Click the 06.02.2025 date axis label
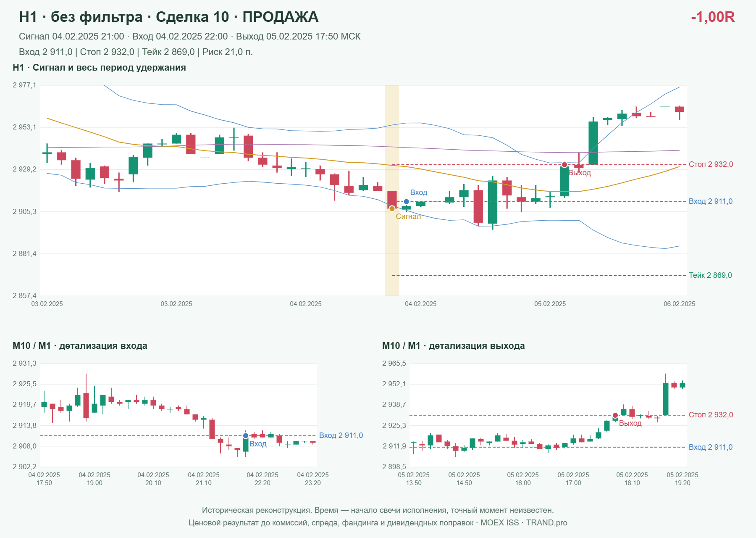The image size is (756, 538). pos(679,304)
